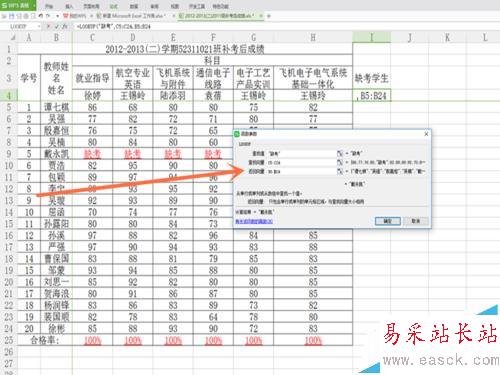Screen dimensions: 500x375
Task: Click the 航空专业英语 subject header cell
Action: coord(133,78)
